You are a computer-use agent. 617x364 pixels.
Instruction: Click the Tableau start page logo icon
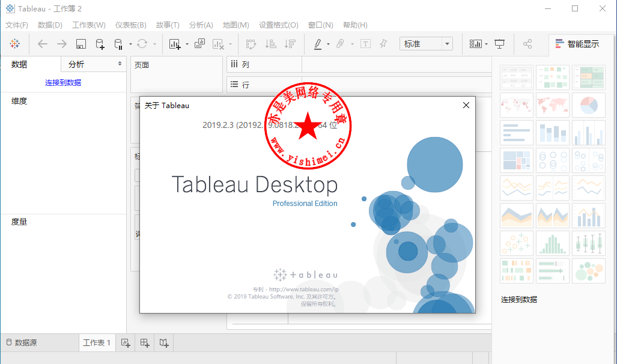point(14,44)
